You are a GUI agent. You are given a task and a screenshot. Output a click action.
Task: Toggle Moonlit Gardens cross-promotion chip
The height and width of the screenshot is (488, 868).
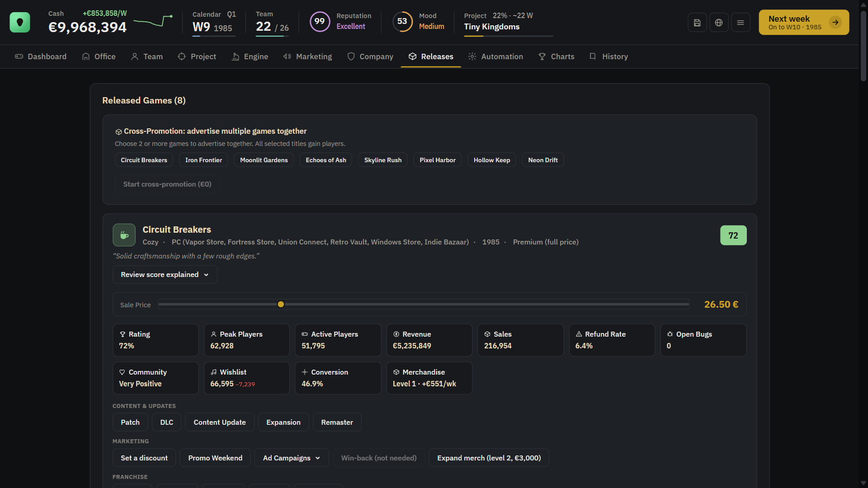pyautogui.click(x=264, y=160)
